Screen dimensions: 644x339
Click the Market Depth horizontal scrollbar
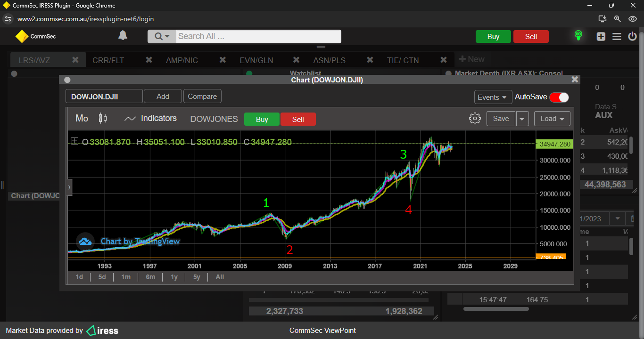tap(496, 309)
